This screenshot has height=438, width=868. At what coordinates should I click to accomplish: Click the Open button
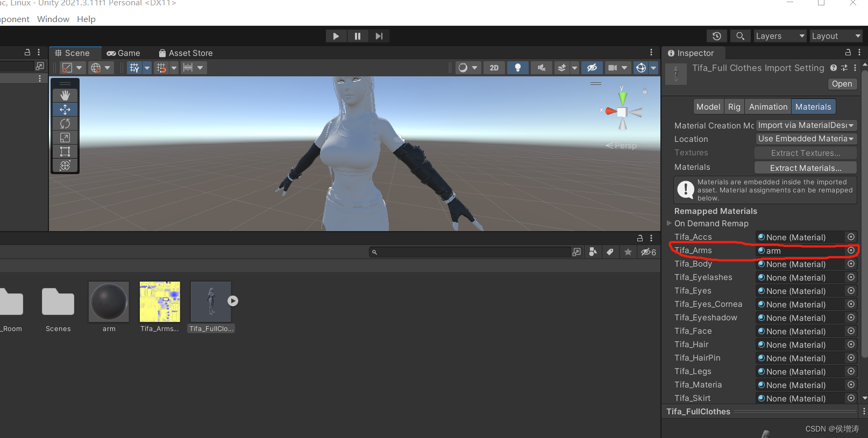click(x=842, y=84)
